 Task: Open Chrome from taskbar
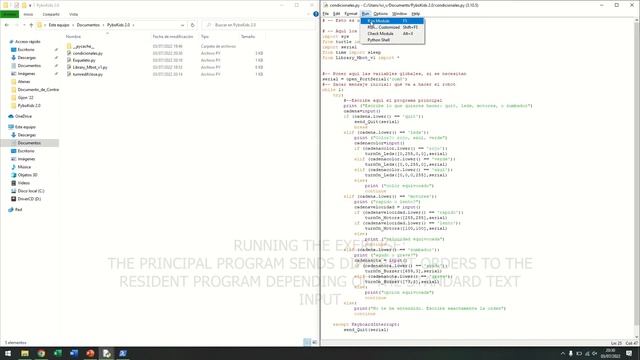41,353
